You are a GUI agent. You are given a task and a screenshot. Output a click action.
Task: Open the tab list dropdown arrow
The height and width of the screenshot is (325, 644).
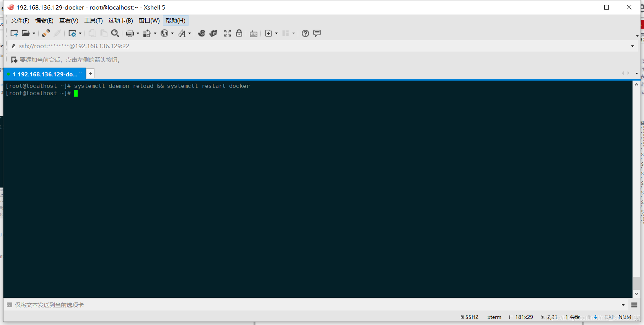(x=637, y=73)
